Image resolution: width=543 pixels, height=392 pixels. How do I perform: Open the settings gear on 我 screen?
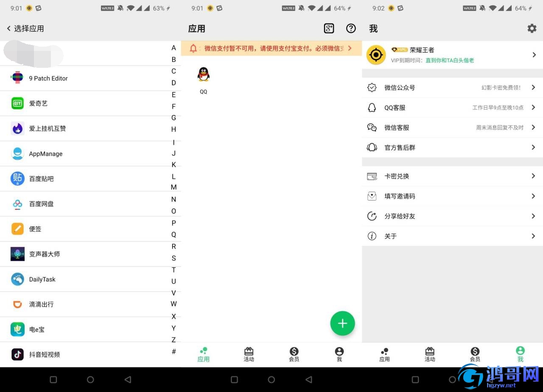coord(532,28)
